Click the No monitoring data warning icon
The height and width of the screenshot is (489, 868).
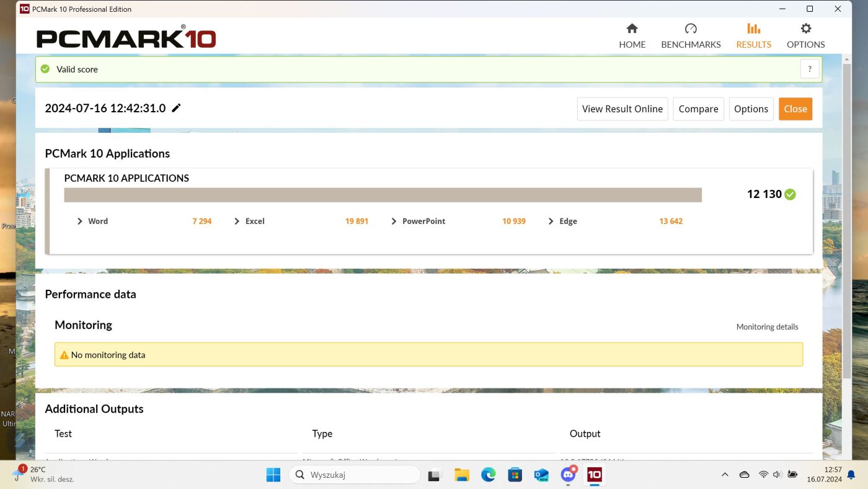[64, 355]
